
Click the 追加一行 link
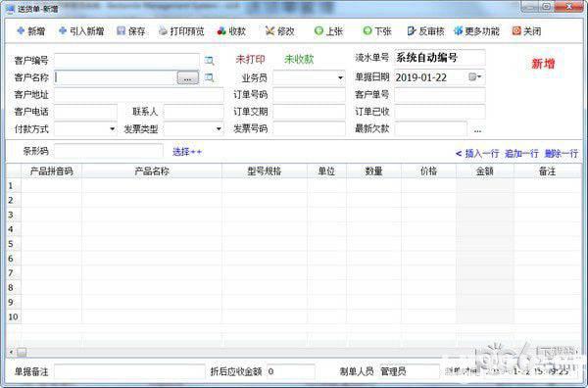coord(521,153)
